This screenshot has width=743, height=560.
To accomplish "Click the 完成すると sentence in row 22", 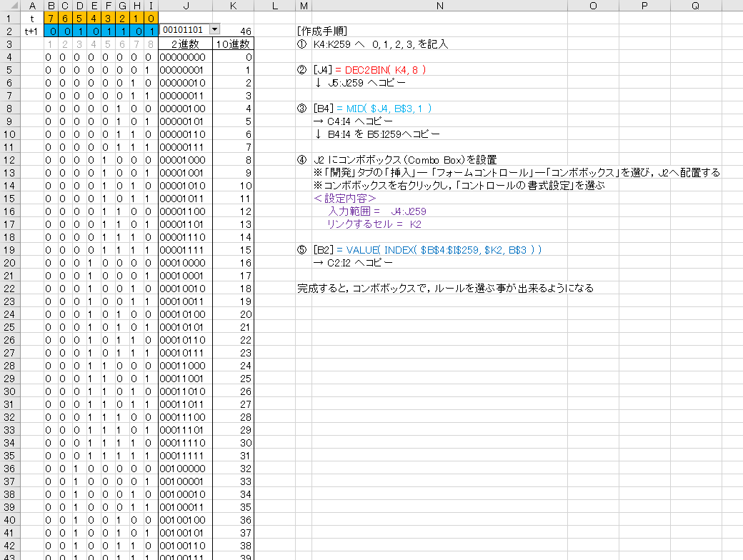I will click(445, 289).
